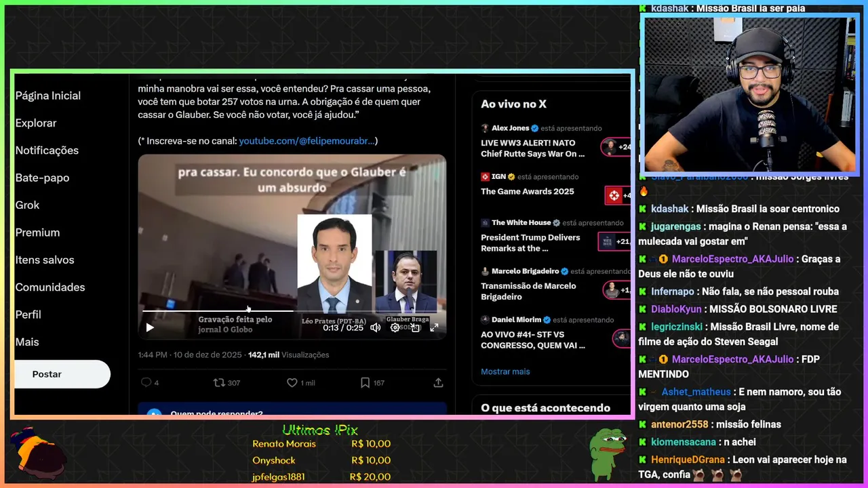Repost the tweet with 307 reposts
Screen dimensions: 868x488
pyautogui.click(x=227, y=383)
